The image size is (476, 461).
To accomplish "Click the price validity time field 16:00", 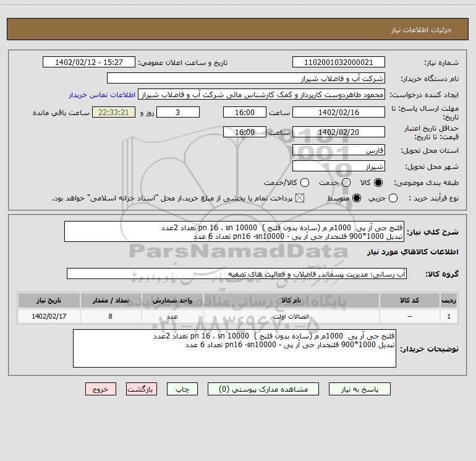I will point(245,132).
